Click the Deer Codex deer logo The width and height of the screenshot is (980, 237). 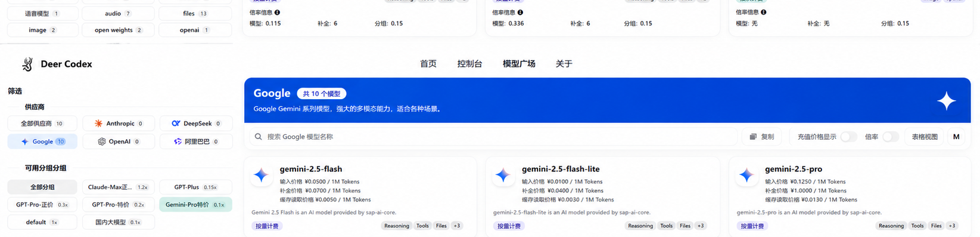[27, 64]
